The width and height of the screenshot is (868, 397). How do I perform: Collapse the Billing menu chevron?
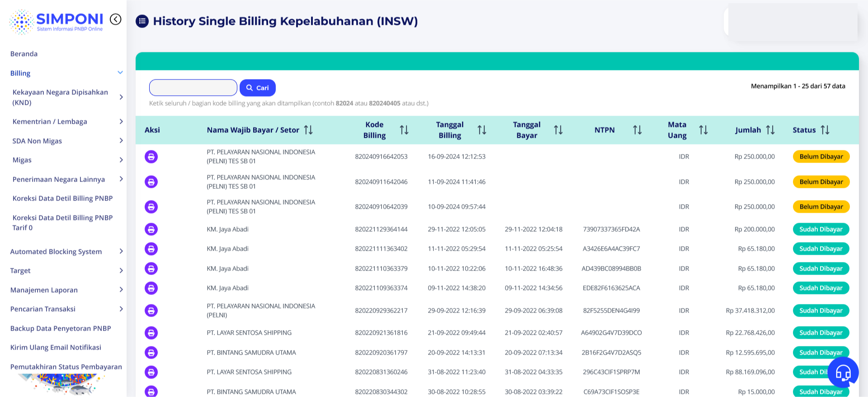coord(120,73)
